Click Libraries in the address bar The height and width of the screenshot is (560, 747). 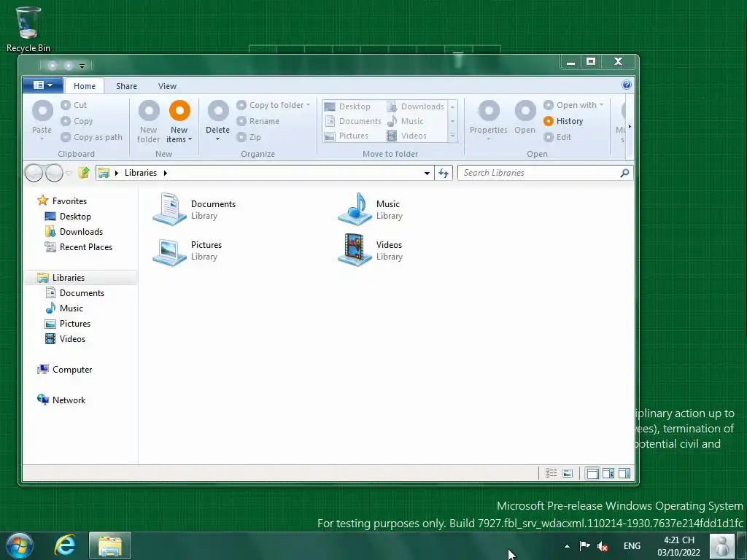click(141, 173)
